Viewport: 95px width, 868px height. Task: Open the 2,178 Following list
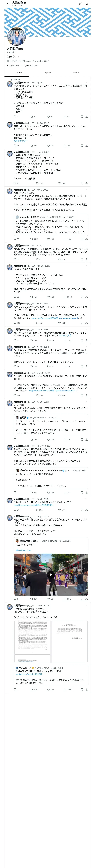point(14,66)
